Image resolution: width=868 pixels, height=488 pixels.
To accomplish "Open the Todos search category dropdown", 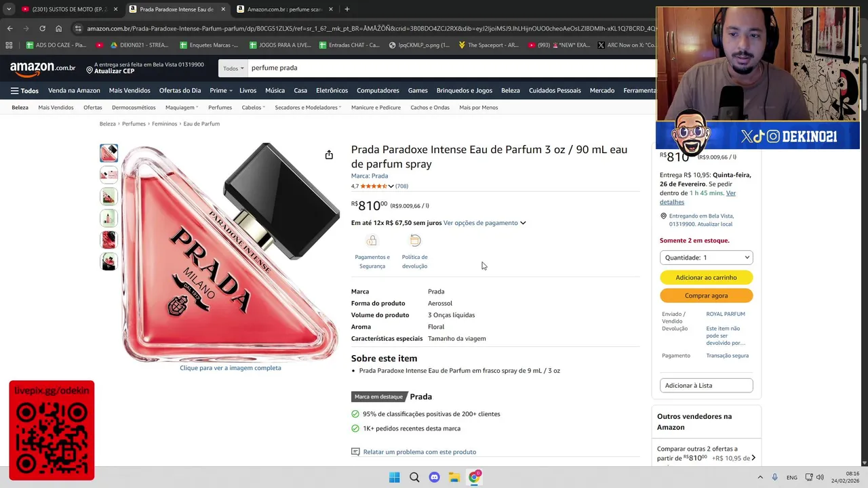I will (x=233, y=68).
